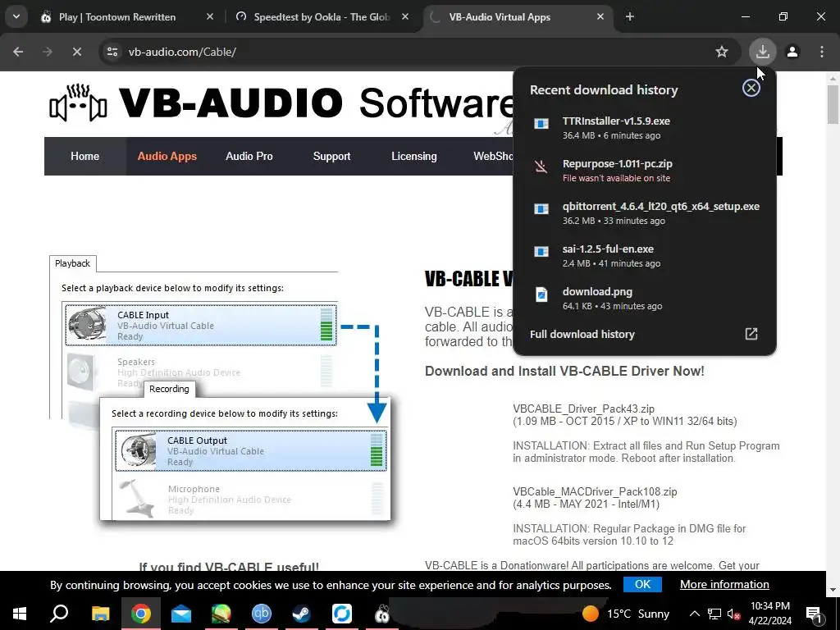Open the Chrome downloads toolbar icon
The image size is (840, 630).
click(762, 52)
